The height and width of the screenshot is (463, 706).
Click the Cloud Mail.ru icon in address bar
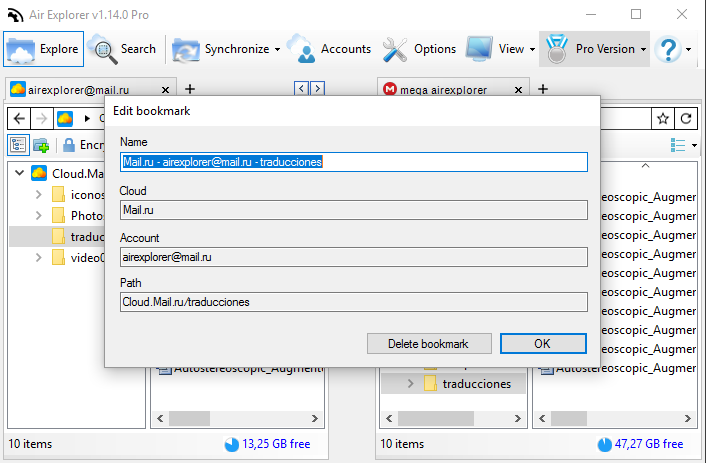coord(65,118)
